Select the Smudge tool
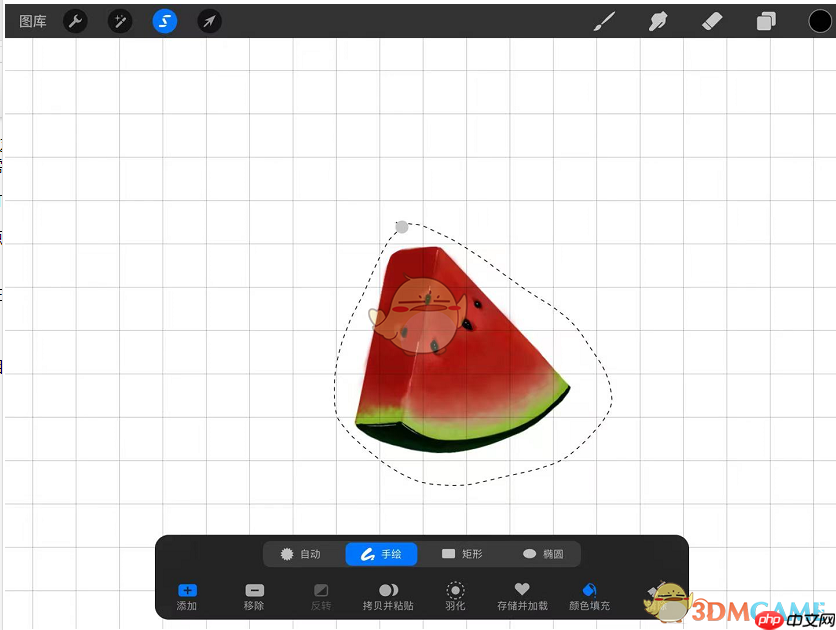Screen dimensions: 836x630 click(x=658, y=21)
